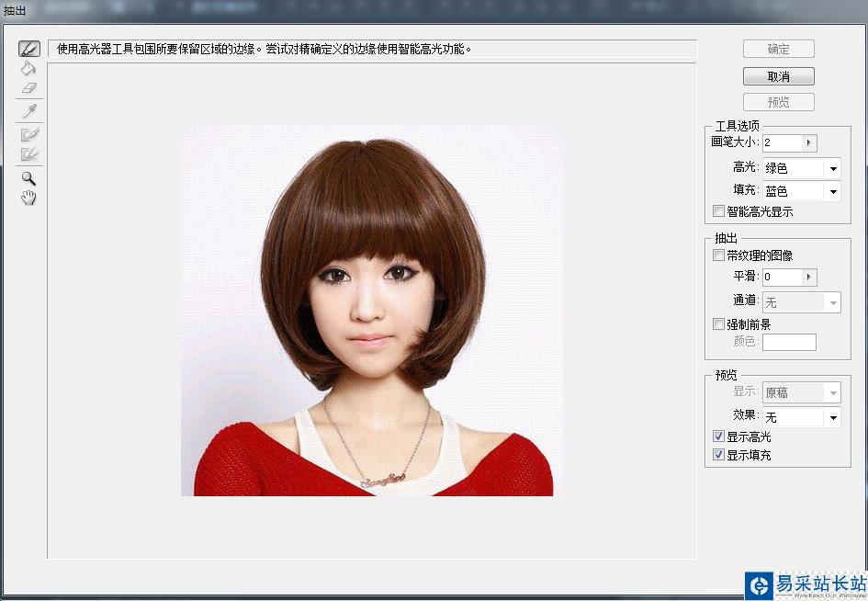The image size is (868, 601).
Task: Click the 平滑 smooth value field
Action: [x=783, y=277]
